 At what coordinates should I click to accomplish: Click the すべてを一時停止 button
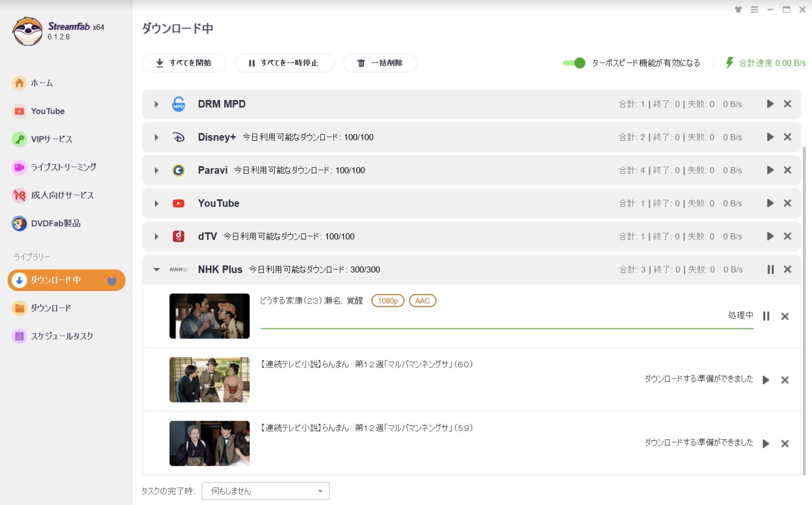point(284,63)
